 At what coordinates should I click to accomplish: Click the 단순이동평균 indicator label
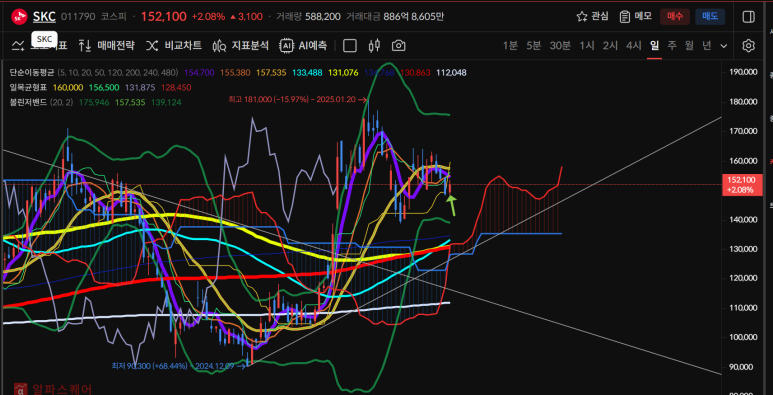(32, 72)
